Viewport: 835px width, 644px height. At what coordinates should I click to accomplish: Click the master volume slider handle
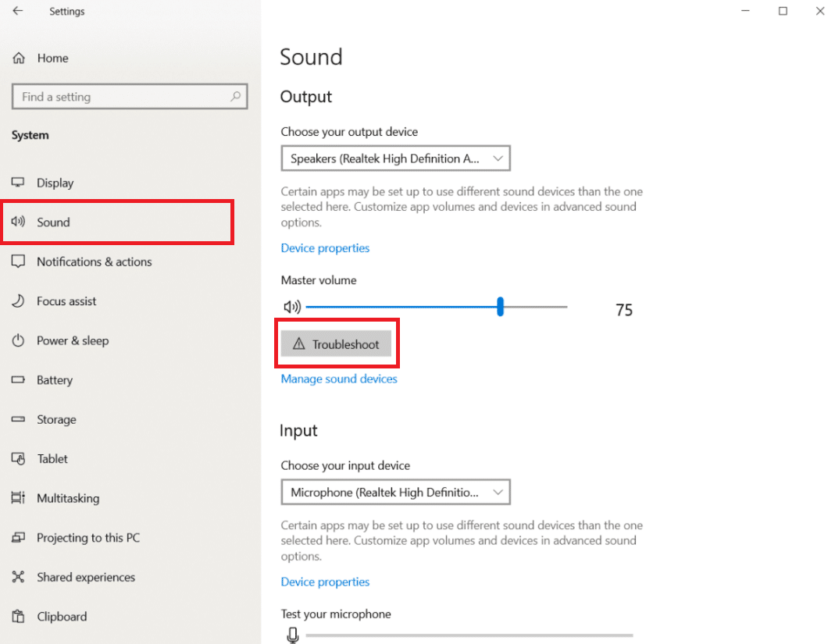(x=500, y=307)
